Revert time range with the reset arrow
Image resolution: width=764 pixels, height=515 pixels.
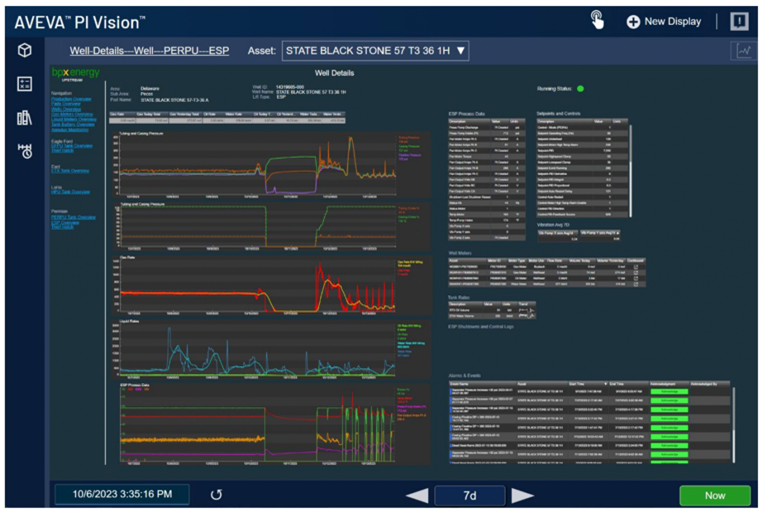tap(216, 494)
